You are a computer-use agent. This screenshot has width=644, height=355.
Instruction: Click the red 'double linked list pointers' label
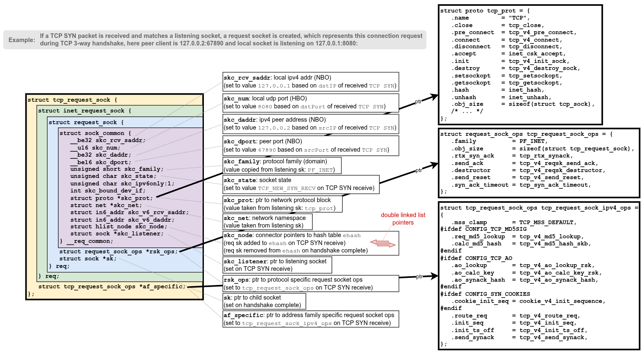click(x=403, y=219)
